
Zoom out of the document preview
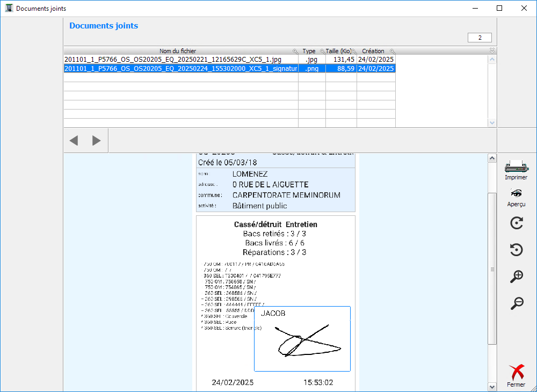point(516,303)
